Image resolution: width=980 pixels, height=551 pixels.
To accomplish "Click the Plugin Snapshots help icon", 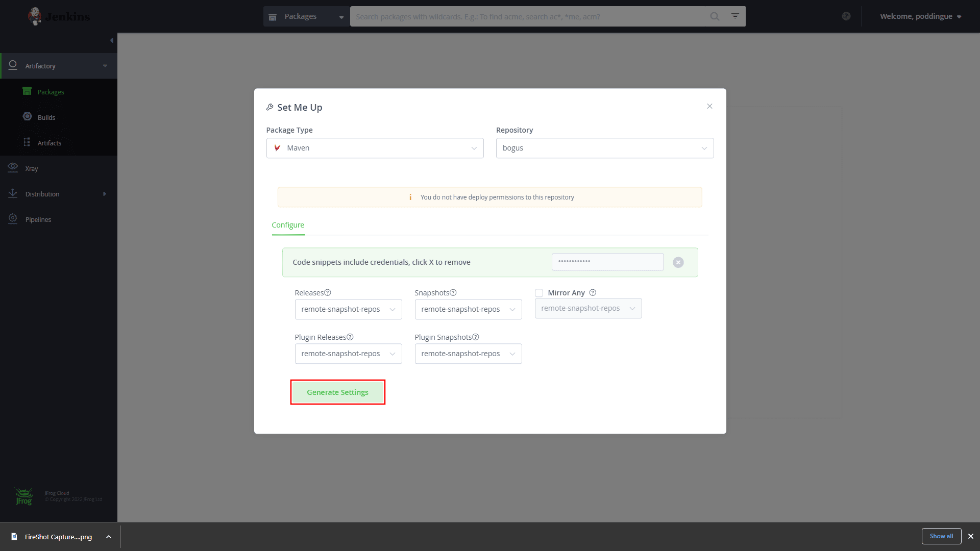I will coord(476,337).
